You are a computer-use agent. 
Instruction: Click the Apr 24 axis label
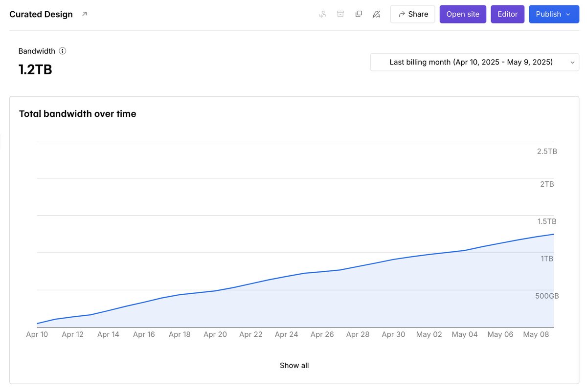coord(287,334)
